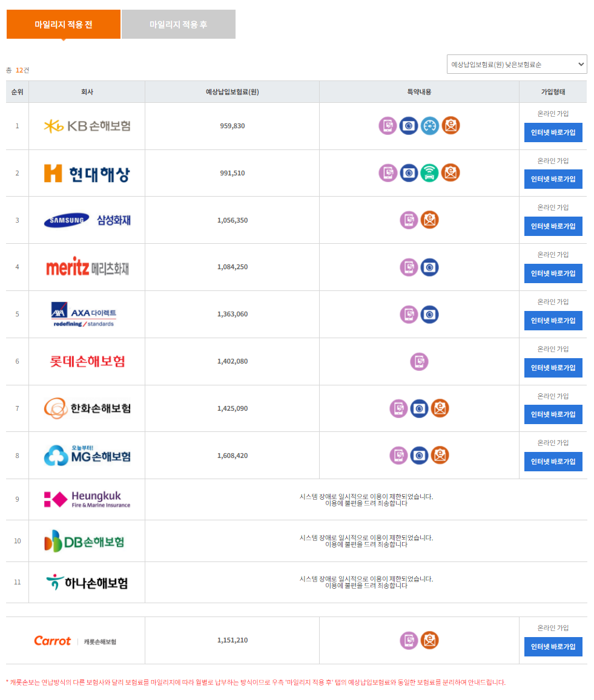Image resolution: width=594 pixels, height=700 pixels.
Task: Click the 가입형태 column header
Action: click(x=553, y=92)
